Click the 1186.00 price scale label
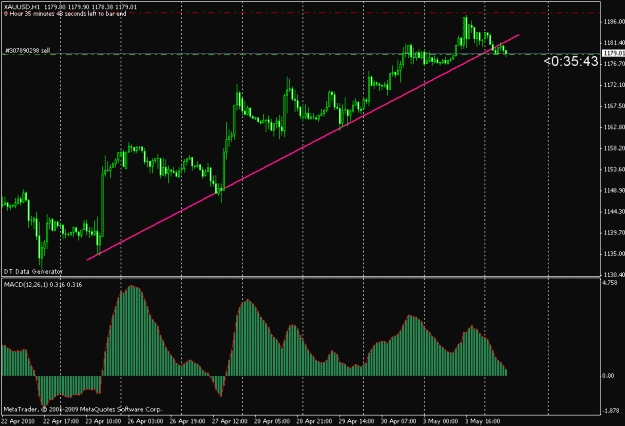Viewport: 625px width, 426px height. pyautogui.click(x=613, y=22)
